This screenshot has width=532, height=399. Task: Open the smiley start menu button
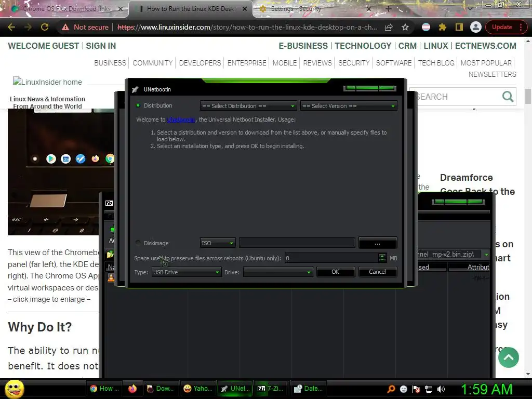tap(15, 389)
